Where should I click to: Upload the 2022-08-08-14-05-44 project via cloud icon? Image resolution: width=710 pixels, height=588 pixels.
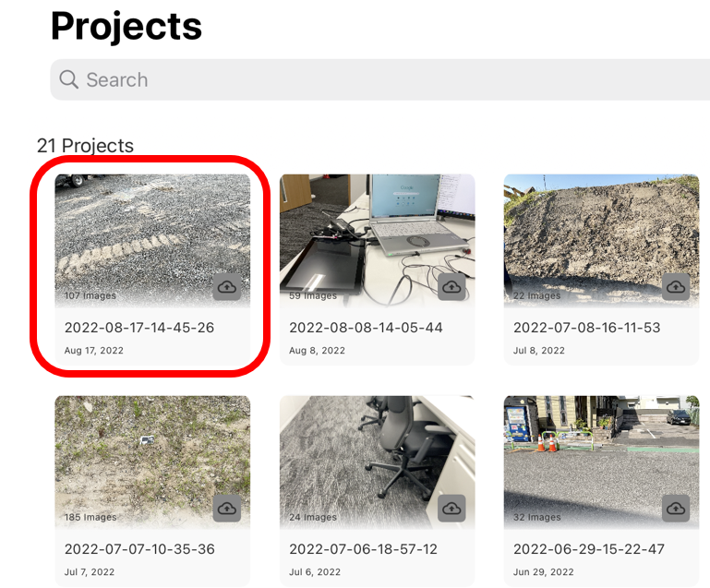pyautogui.click(x=451, y=286)
